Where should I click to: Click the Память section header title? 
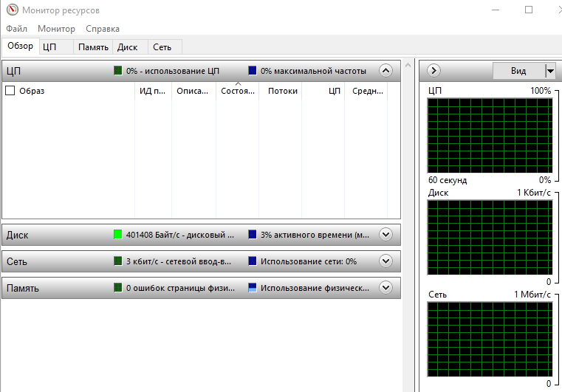click(x=23, y=288)
